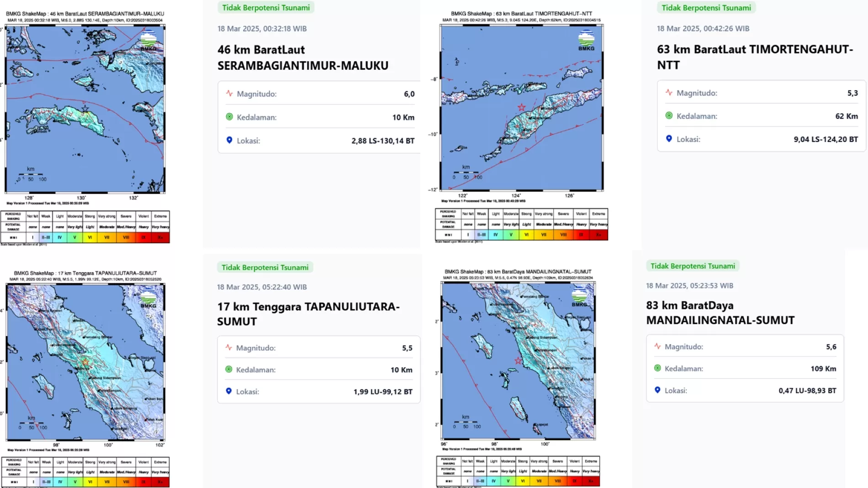Click the epicenter star on the Tapanuliutara map
This screenshot has height=488, width=868.
(x=85, y=361)
